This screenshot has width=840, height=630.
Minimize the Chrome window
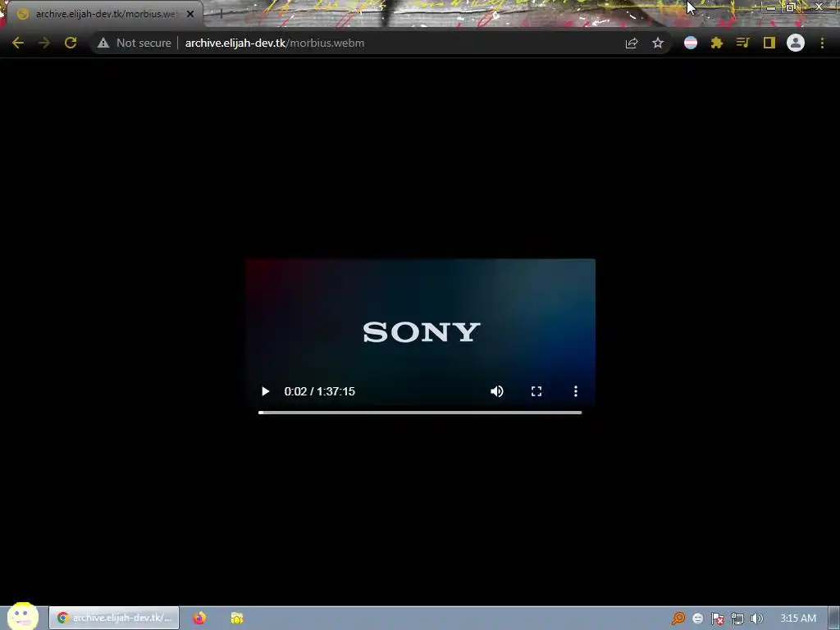(x=770, y=7)
